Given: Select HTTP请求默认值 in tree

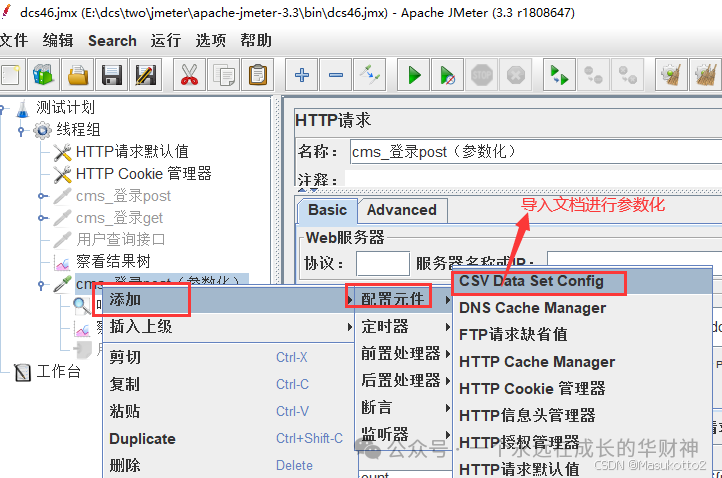Looking at the screenshot, I should [x=132, y=152].
